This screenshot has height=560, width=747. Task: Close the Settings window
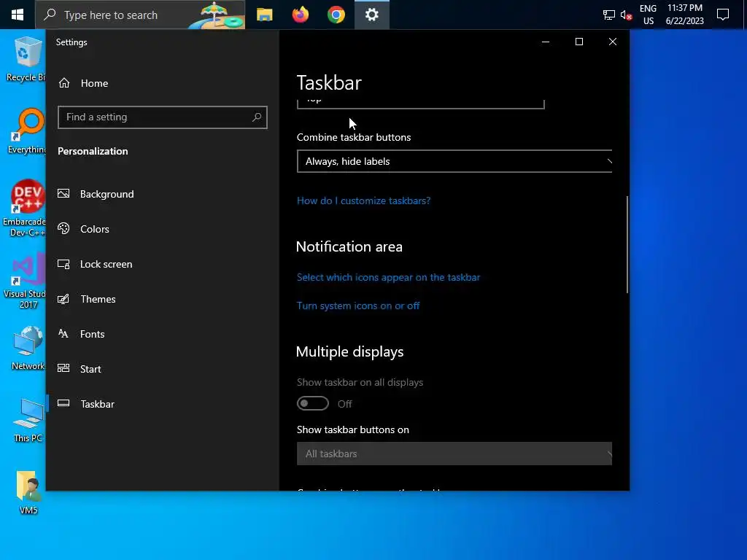(613, 42)
